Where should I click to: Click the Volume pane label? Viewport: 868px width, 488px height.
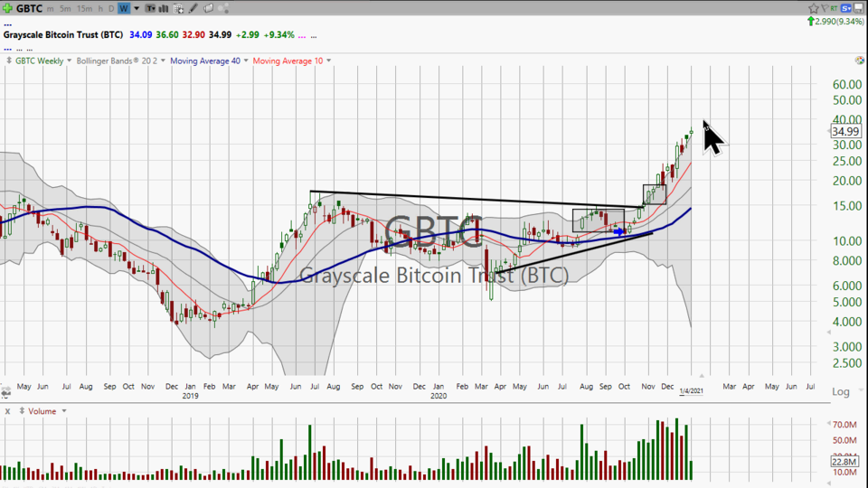coord(42,411)
